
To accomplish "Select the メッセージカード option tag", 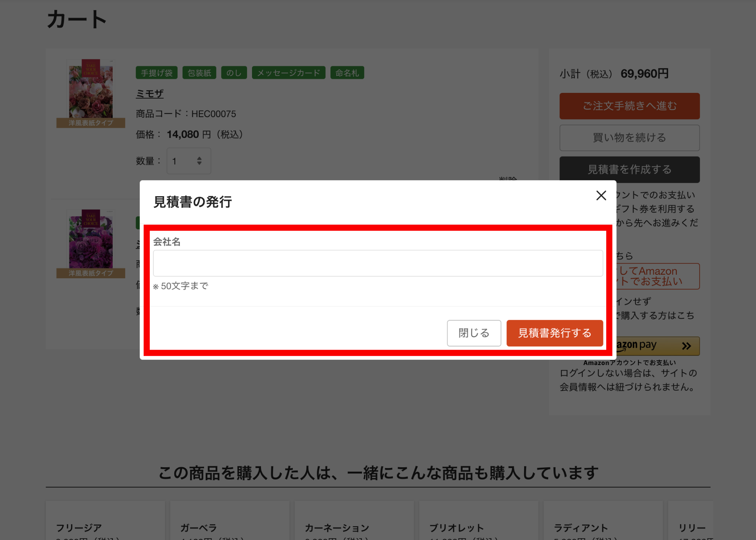I will click(x=288, y=72).
